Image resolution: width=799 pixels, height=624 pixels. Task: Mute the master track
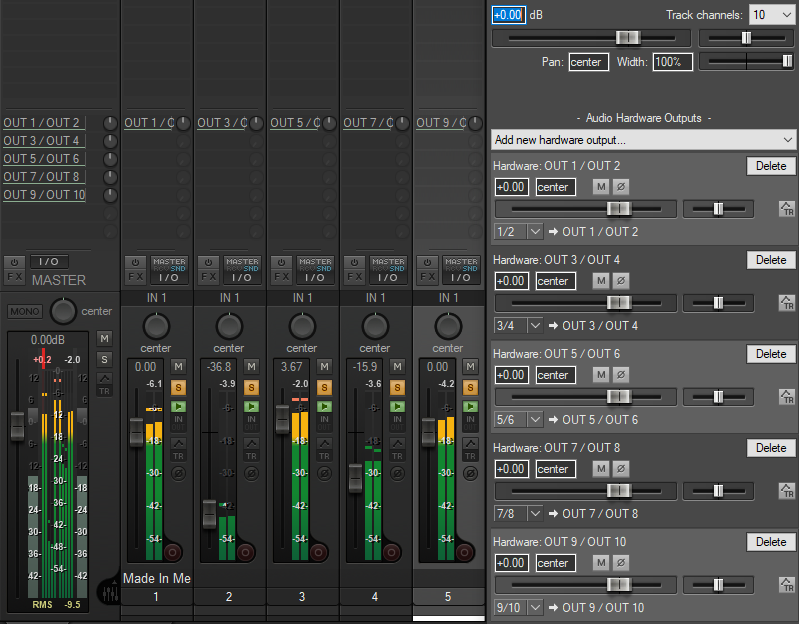point(104,339)
